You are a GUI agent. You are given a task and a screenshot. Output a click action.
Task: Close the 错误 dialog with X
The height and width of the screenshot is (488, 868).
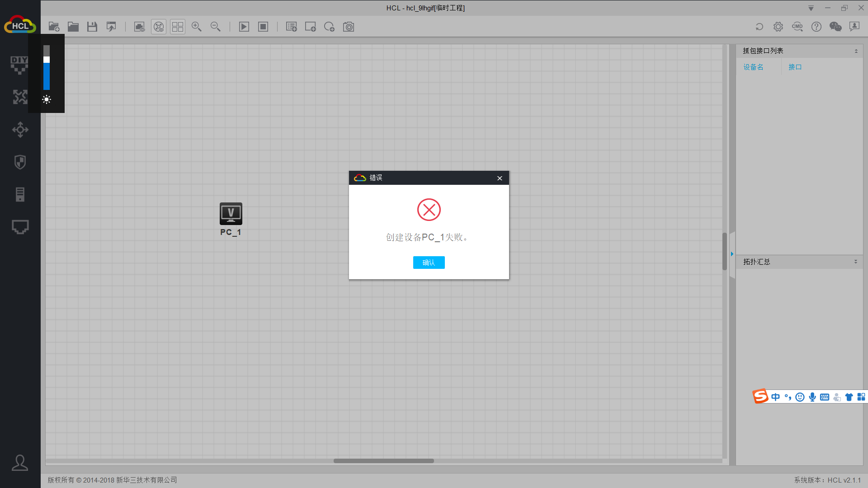(x=500, y=178)
